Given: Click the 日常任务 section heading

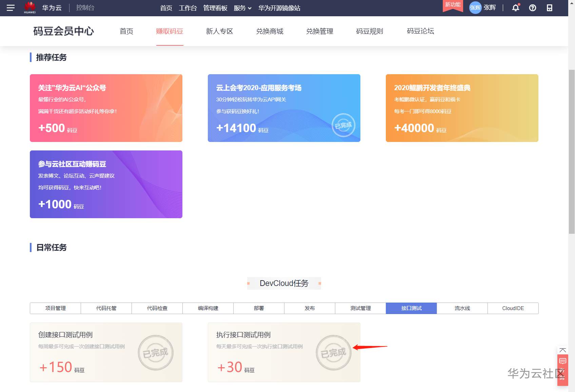Looking at the screenshot, I should click(52, 247).
